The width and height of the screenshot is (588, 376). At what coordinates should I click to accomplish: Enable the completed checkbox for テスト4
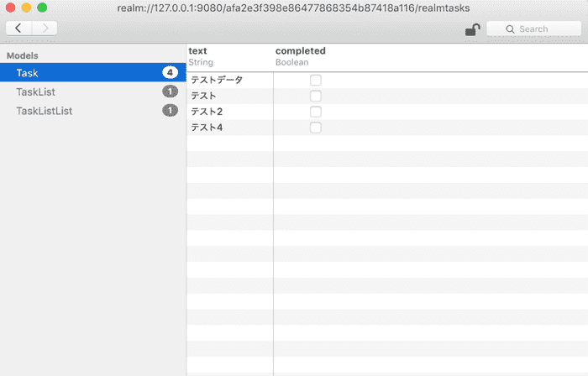(316, 128)
